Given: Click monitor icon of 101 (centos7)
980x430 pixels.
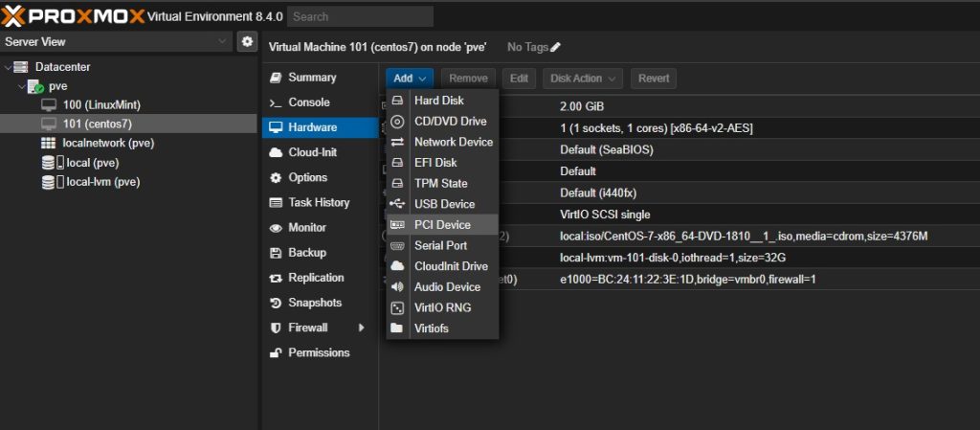Looking at the screenshot, I should pos(48,124).
